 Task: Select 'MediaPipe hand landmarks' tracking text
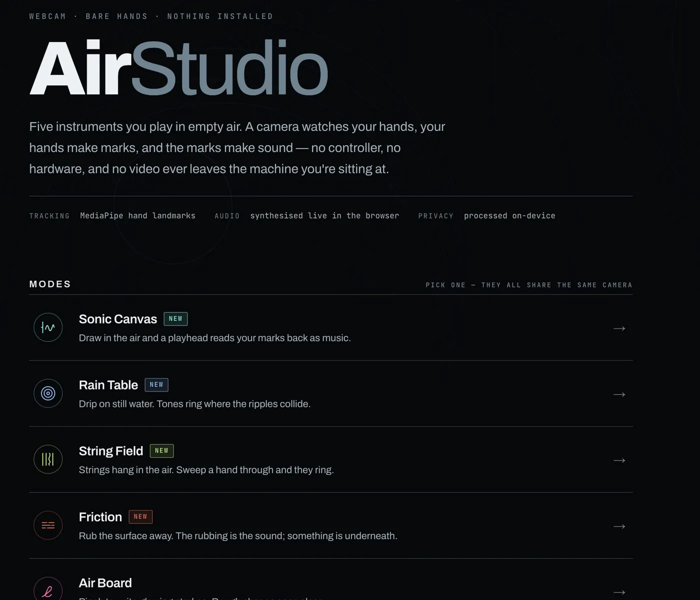pyautogui.click(x=138, y=216)
